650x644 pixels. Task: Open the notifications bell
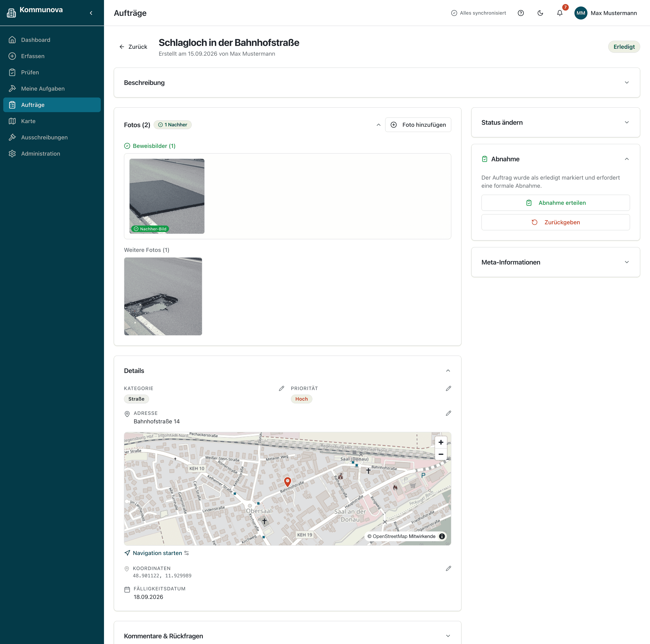[559, 13]
